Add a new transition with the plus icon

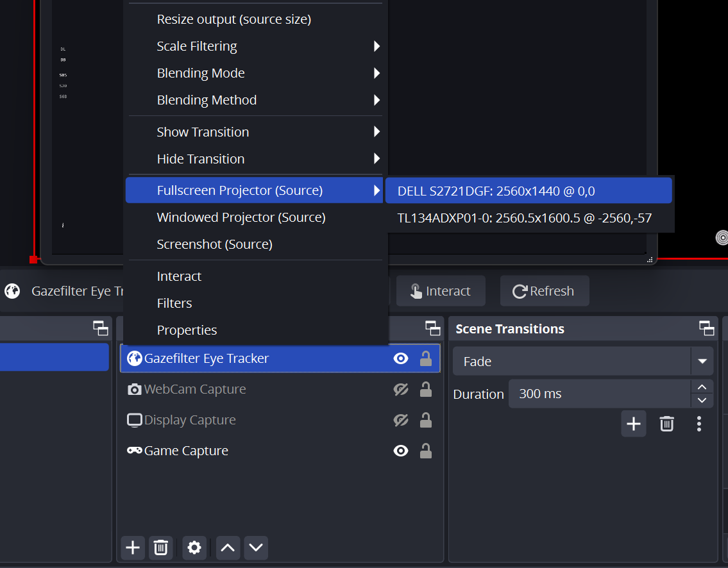pos(633,424)
